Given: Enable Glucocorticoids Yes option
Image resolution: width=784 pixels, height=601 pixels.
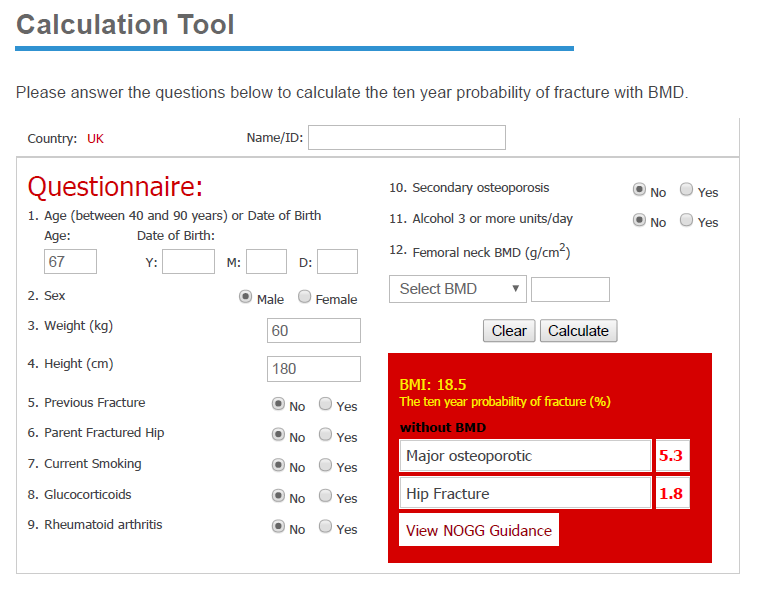Looking at the screenshot, I should [x=325, y=496].
